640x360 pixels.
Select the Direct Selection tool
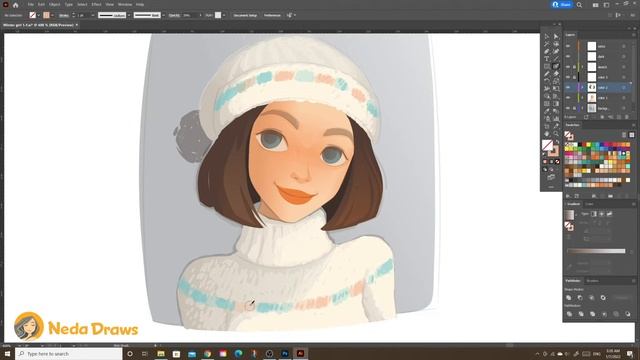click(x=556, y=37)
